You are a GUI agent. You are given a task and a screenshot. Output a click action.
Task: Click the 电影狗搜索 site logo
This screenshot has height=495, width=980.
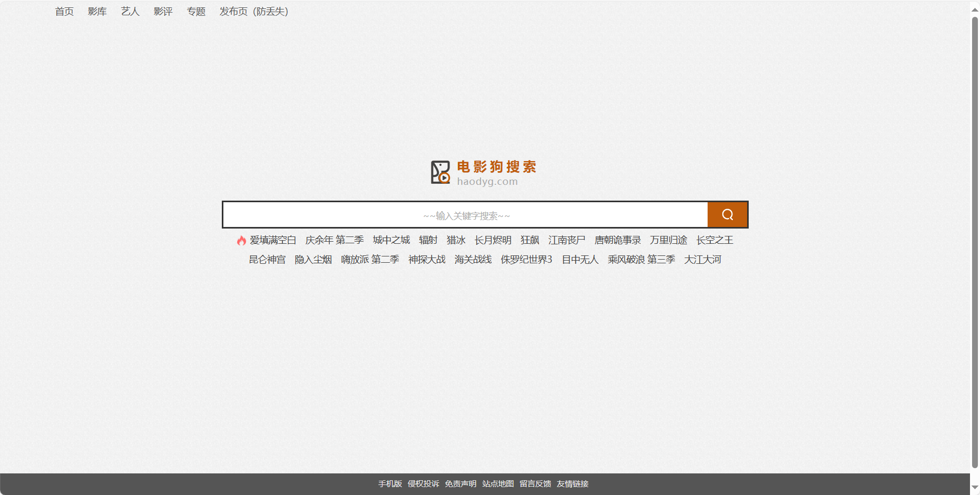tap(484, 173)
